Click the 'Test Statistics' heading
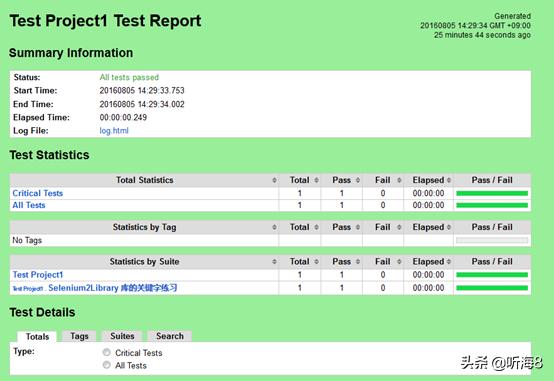Image resolution: width=554 pixels, height=381 pixels. (49, 155)
